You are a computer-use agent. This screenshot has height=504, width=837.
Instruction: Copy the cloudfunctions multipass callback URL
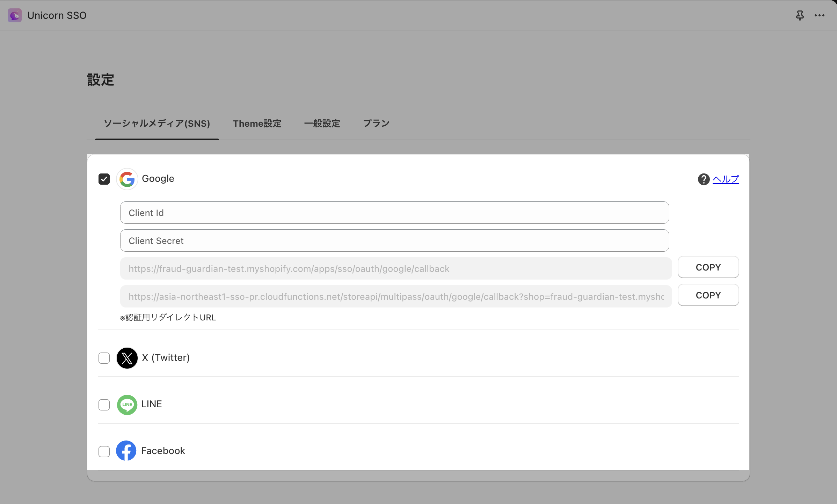[x=708, y=295]
